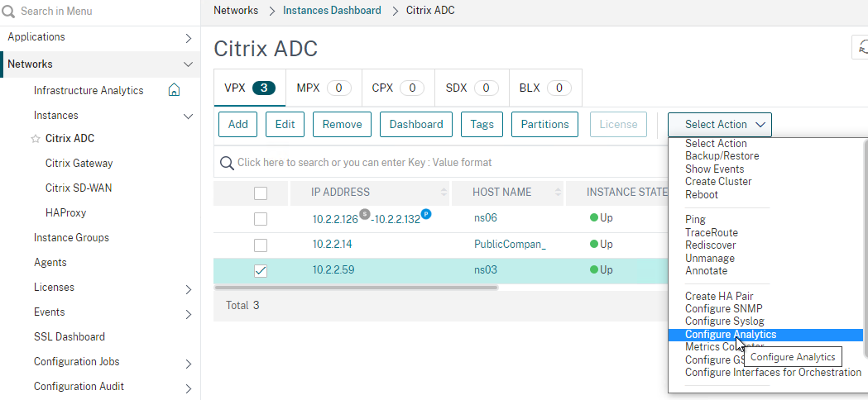Screen dimensions: 868x400
Task: Check the 10.2.2.14 row checkbox
Action: tap(260, 245)
